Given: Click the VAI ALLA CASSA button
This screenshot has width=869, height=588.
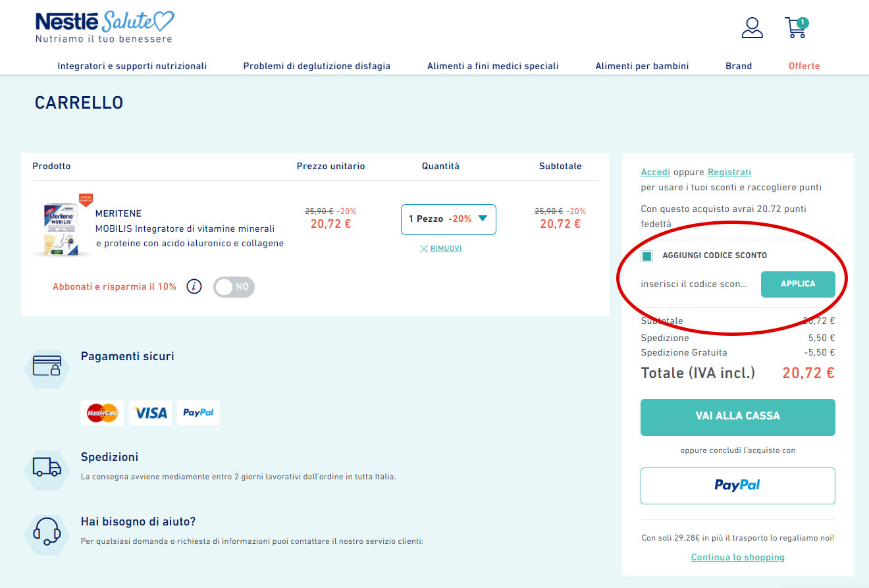Looking at the screenshot, I should 737,417.
